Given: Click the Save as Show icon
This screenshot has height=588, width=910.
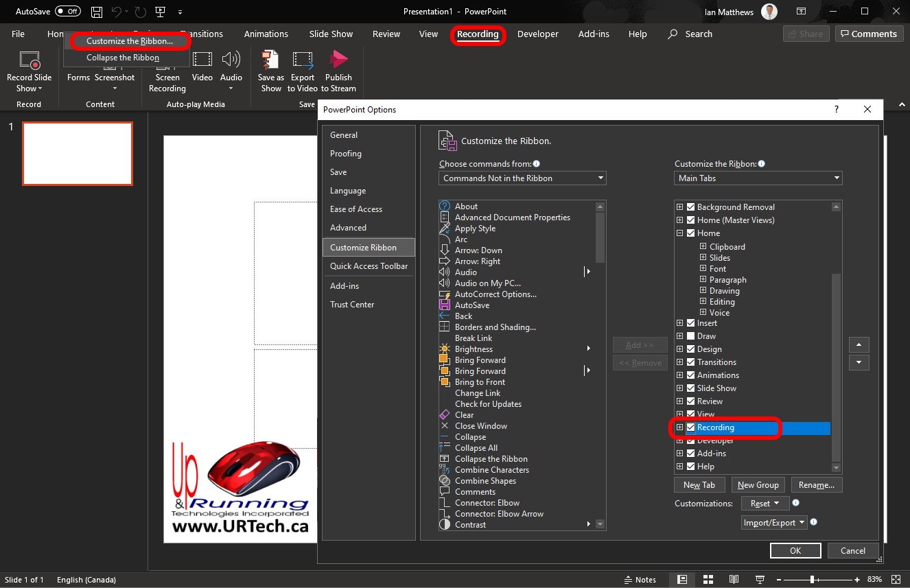Looking at the screenshot, I should coord(270,60).
